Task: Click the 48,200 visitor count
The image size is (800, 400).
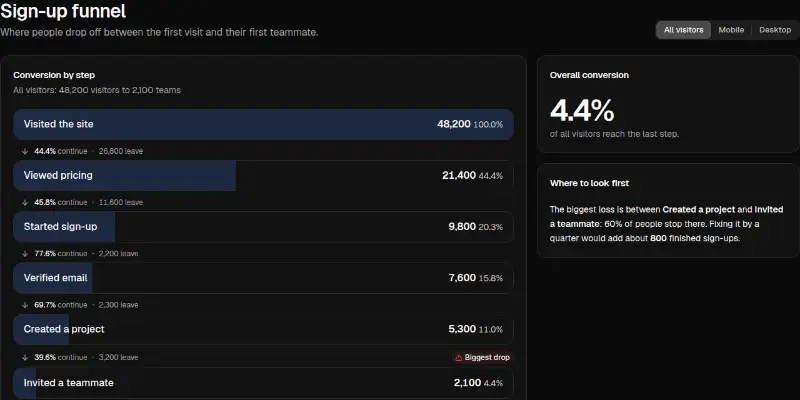Action: [454, 124]
